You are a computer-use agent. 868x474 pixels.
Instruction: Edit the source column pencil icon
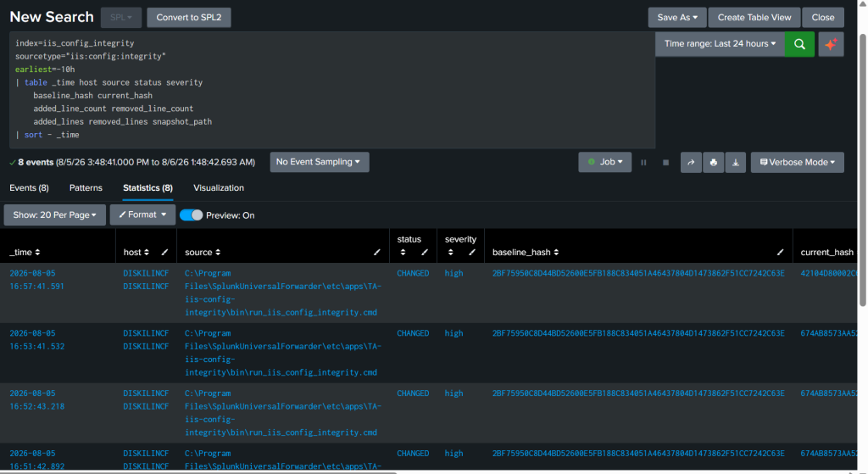tap(377, 252)
